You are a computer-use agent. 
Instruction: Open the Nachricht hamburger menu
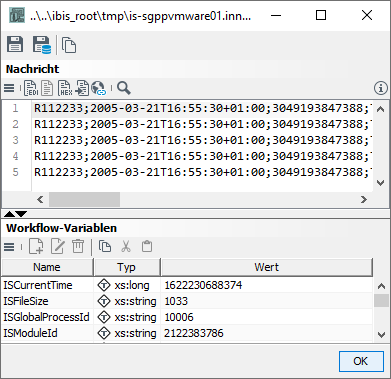[x=9, y=88]
